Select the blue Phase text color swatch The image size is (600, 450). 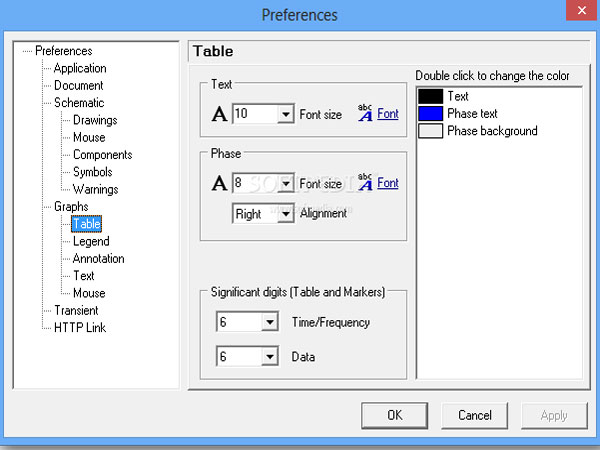[430, 114]
